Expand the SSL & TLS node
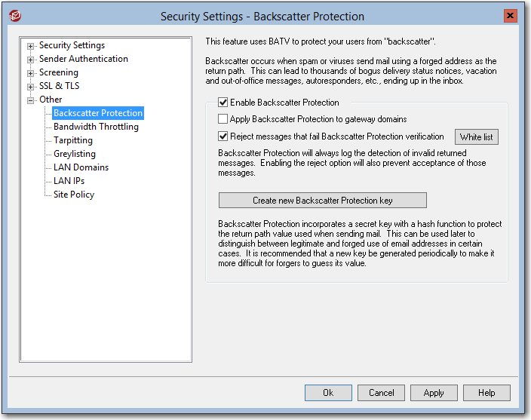The width and height of the screenshot is (531, 420). point(31,87)
